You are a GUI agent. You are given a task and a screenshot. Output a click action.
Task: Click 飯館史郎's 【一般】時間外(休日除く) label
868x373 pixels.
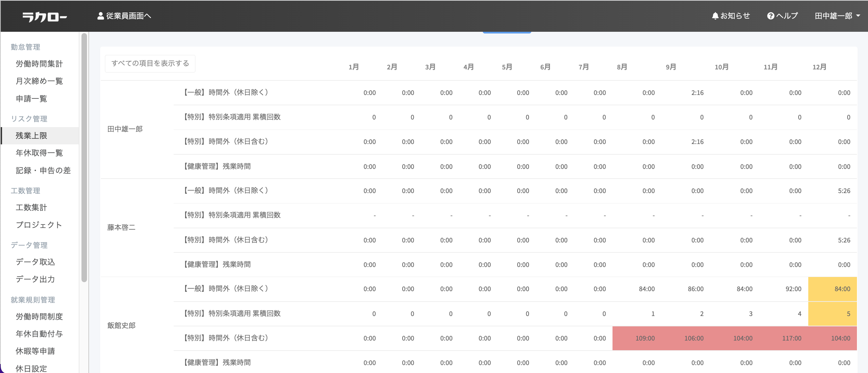226,289
